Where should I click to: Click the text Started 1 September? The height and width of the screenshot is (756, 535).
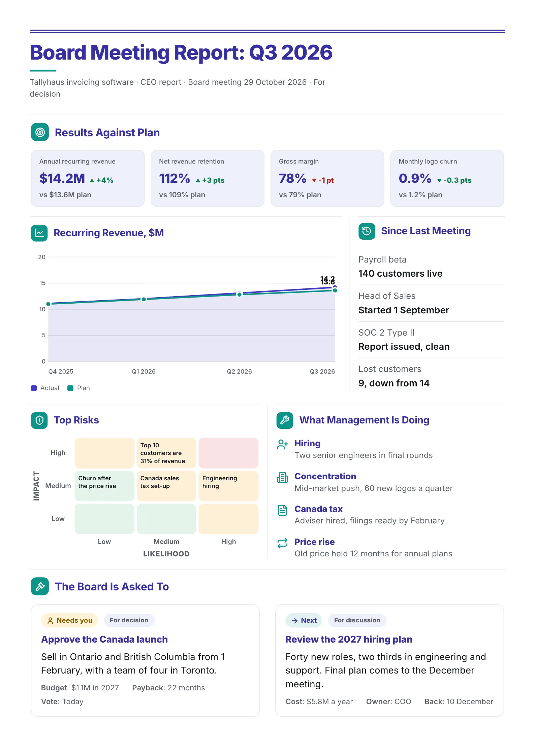pyautogui.click(x=404, y=310)
